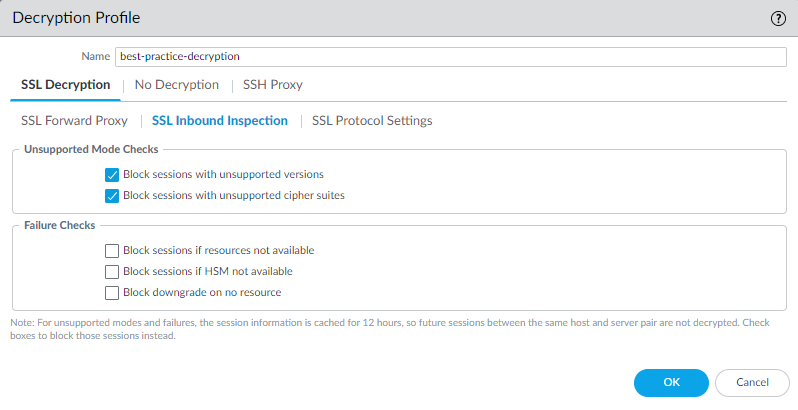Select the SSL Inbound Inspection sub-tab
This screenshot has width=798, height=410.
(x=220, y=121)
